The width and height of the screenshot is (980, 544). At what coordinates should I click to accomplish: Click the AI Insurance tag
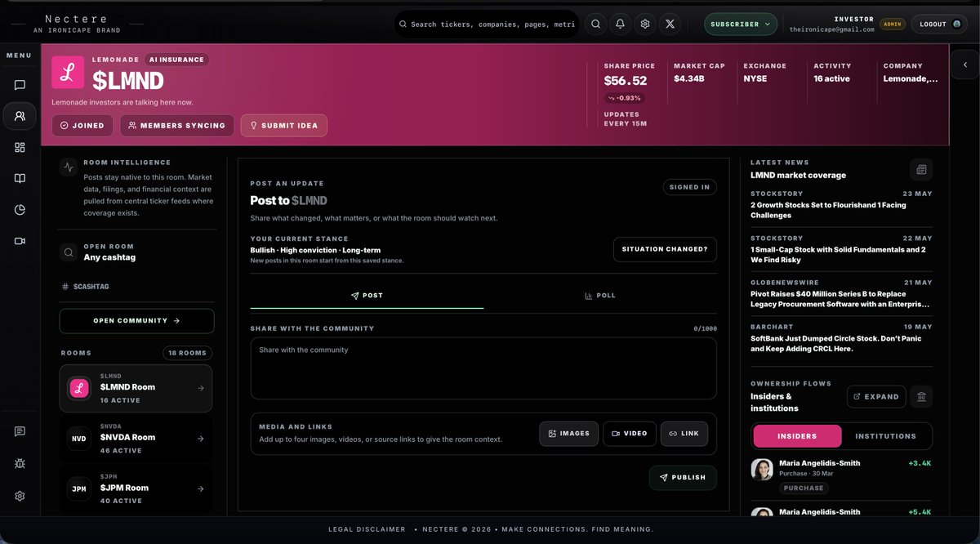click(x=176, y=60)
